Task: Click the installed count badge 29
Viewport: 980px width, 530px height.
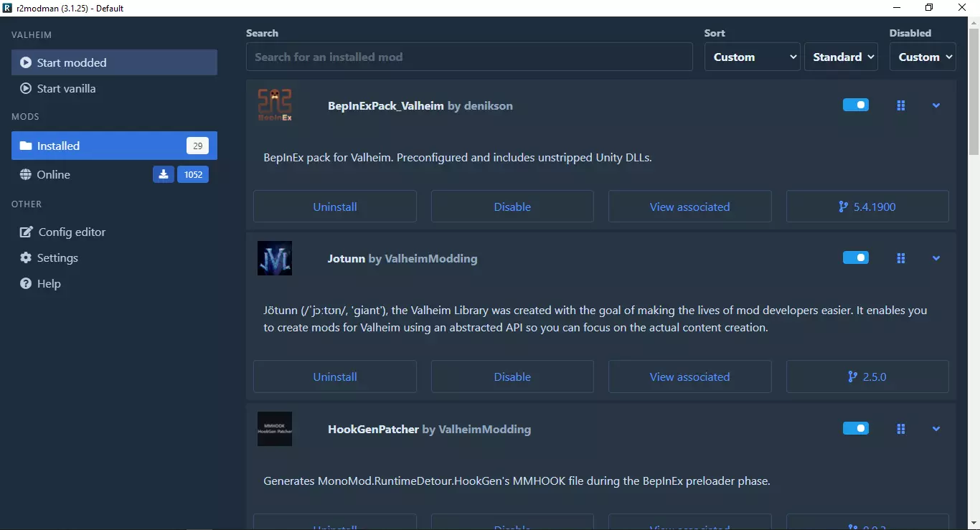Action: coord(197,146)
